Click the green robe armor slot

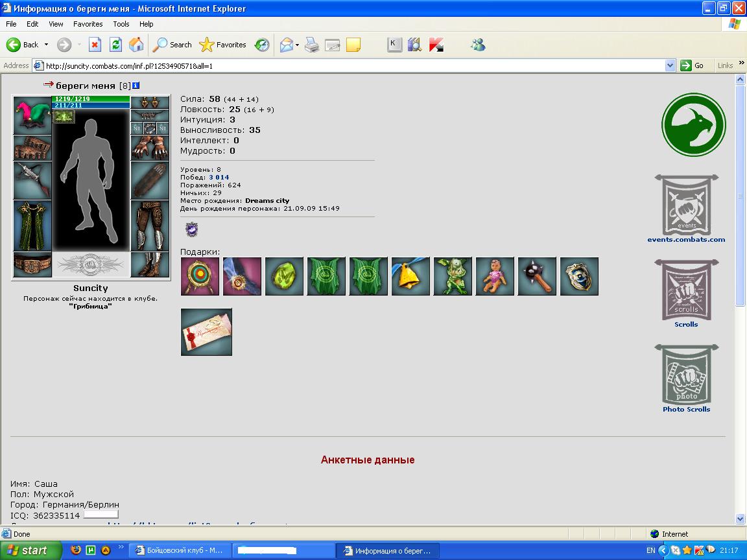[32, 226]
